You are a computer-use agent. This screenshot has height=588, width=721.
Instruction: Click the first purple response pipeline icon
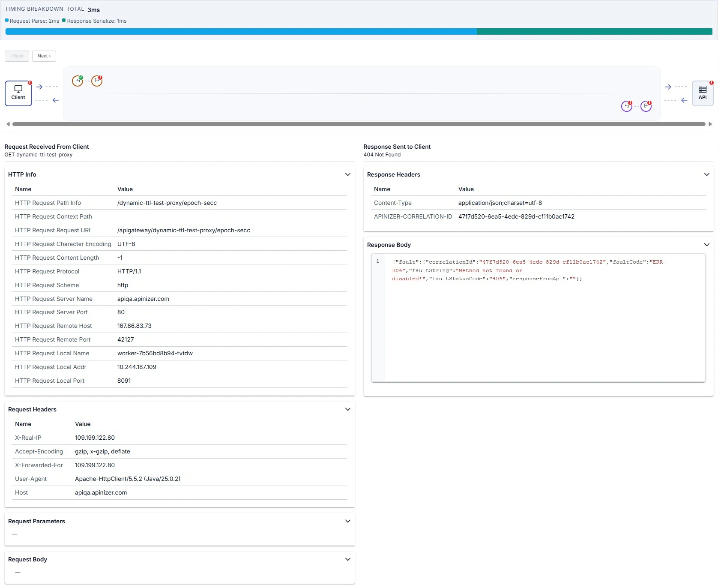[627, 106]
